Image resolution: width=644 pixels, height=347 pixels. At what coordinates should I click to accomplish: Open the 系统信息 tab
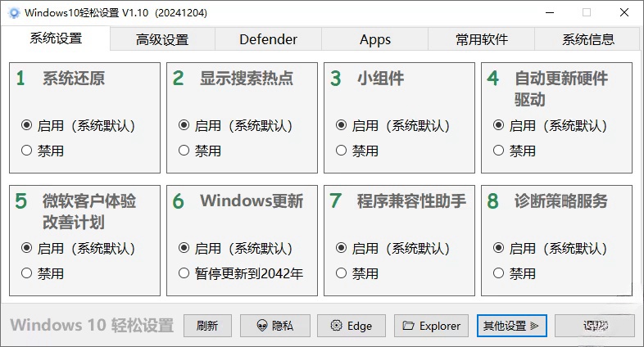588,39
